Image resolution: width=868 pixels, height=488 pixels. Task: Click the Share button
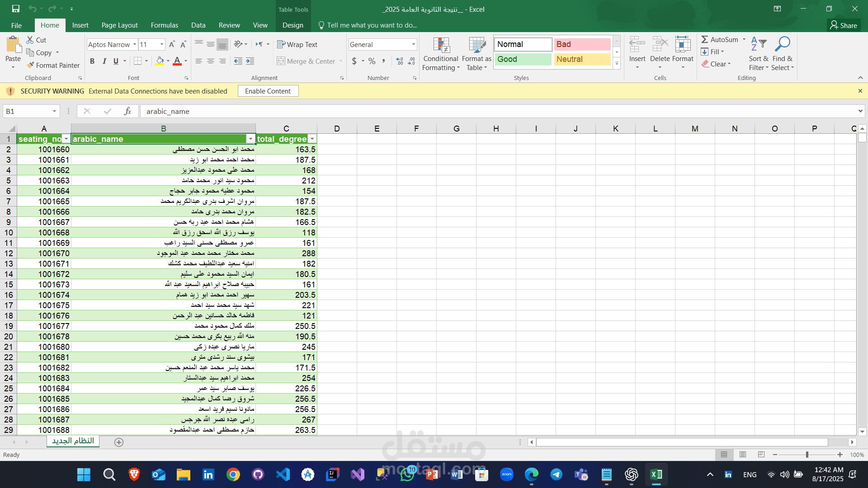click(844, 25)
